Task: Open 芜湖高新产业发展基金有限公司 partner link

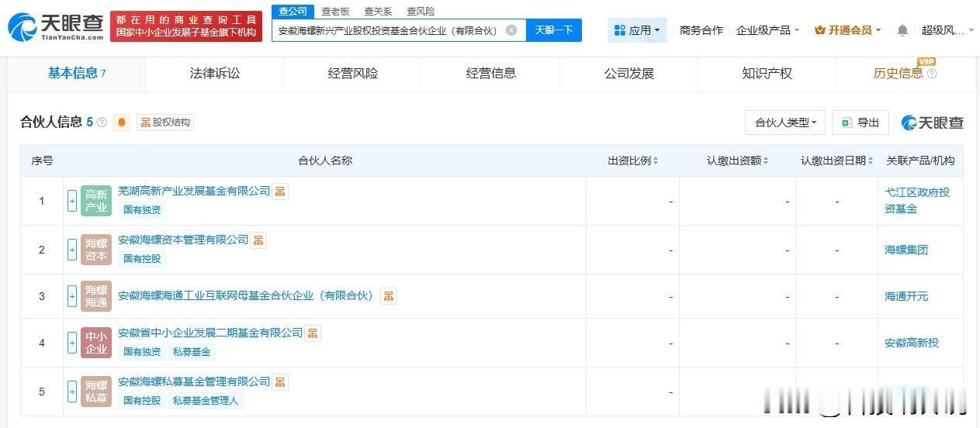Action: click(x=194, y=191)
